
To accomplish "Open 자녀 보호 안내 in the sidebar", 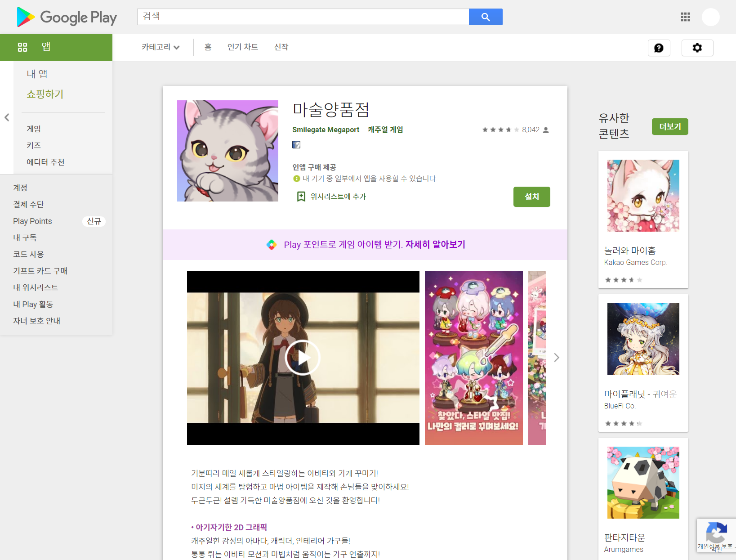I will pos(36,321).
